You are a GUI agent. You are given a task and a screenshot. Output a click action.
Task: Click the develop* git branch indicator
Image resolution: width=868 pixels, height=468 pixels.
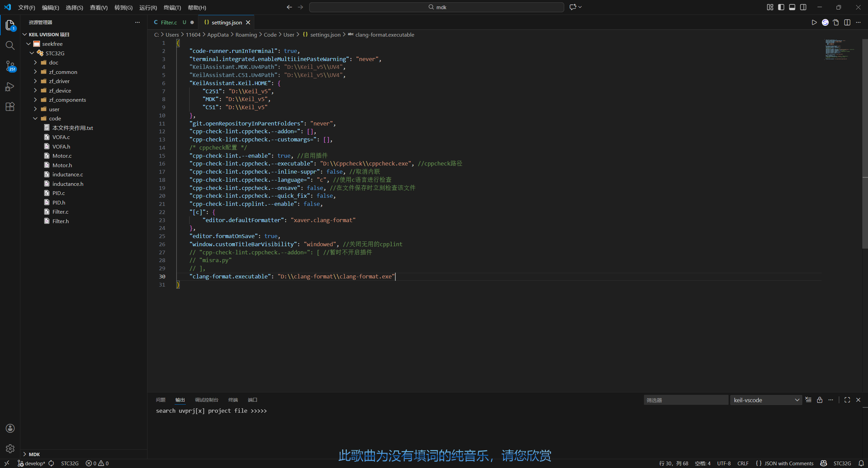click(x=32, y=463)
